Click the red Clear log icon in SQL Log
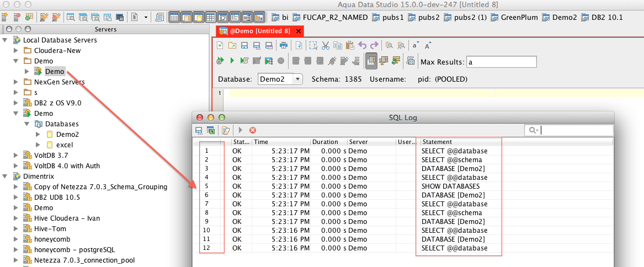This screenshot has height=267, width=644. [253, 130]
